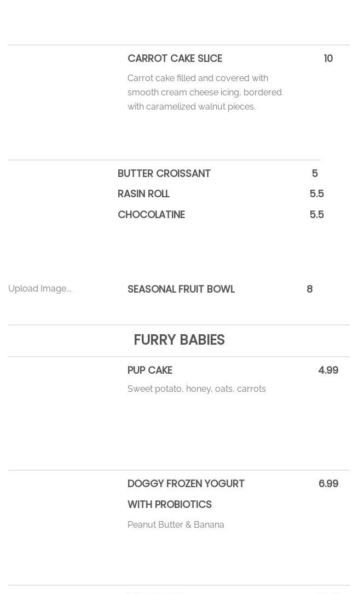
Task: Click the Peanut Butter & Banana description
Action: (x=176, y=525)
